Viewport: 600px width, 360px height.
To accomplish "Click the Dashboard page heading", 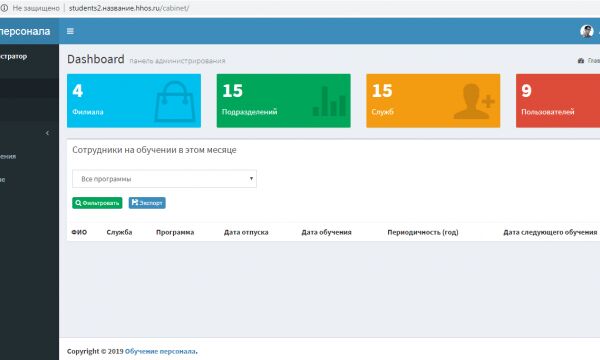I will click(96, 59).
